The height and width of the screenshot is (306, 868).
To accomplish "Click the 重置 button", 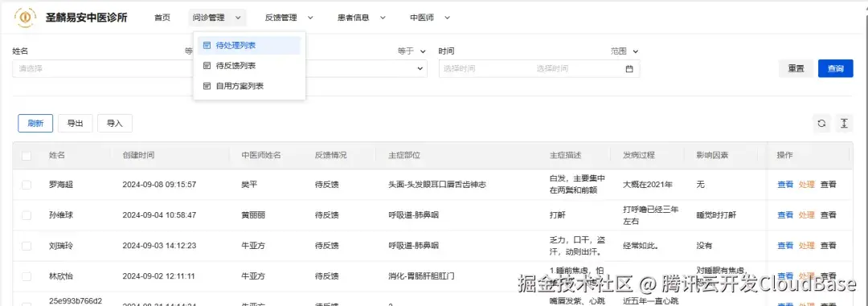I will pyautogui.click(x=796, y=68).
